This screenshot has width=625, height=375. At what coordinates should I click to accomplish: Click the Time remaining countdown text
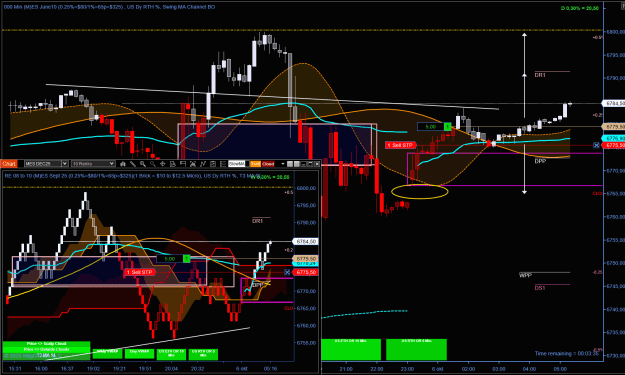pos(566,353)
